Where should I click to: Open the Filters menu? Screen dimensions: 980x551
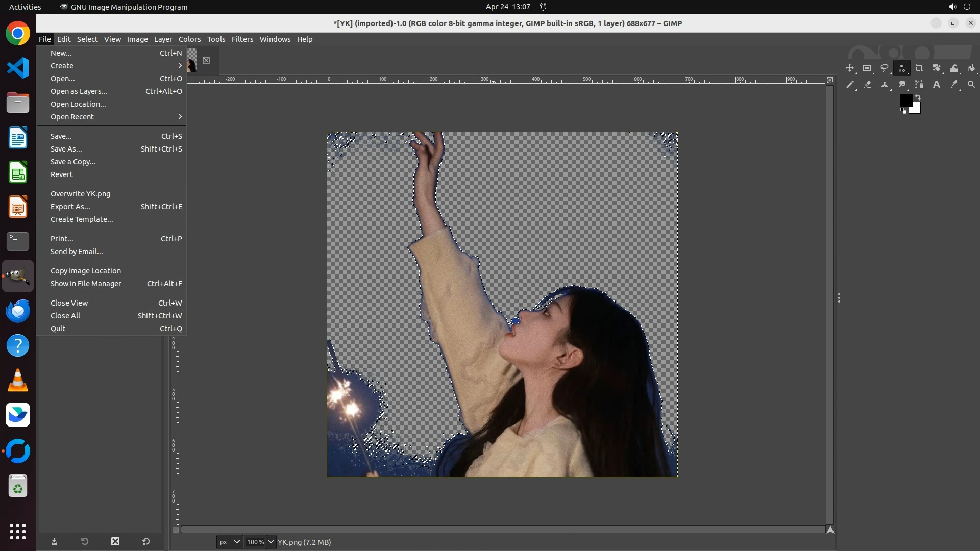[x=242, y=39]
